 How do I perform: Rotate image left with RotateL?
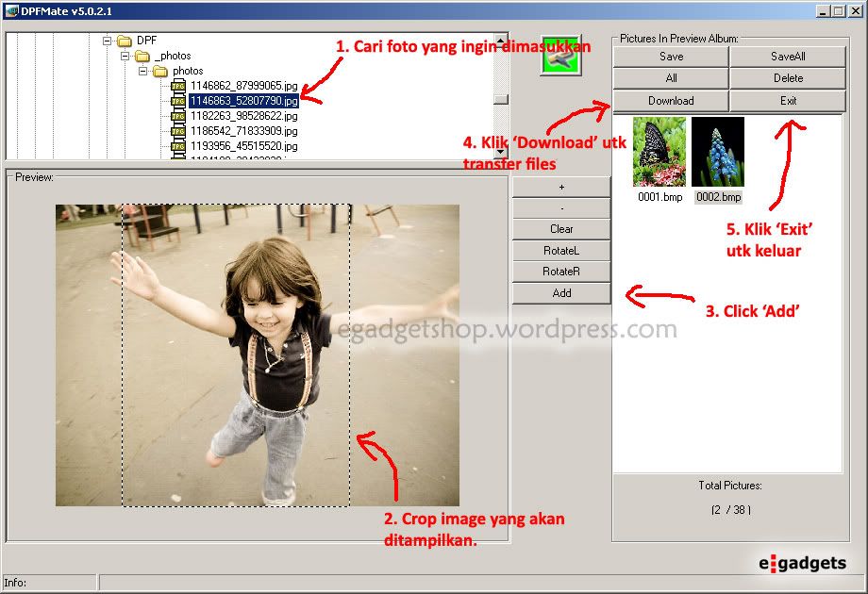pyautogui.click(x=561, y=251)
